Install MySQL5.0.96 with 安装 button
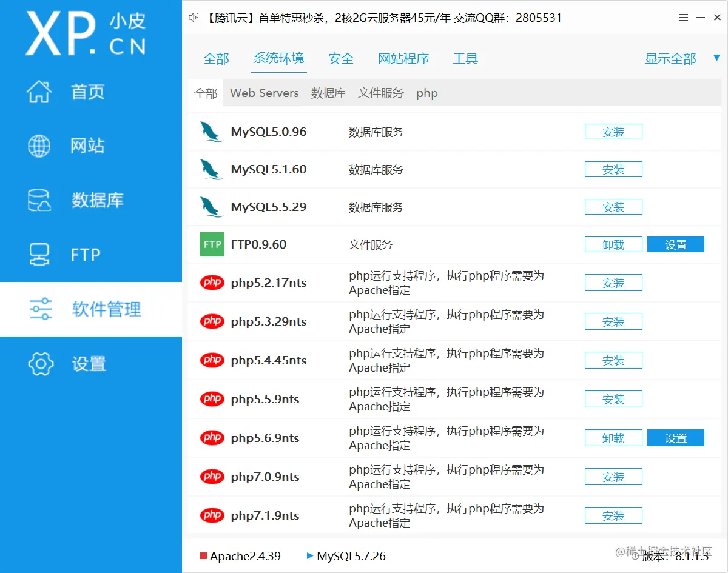The image size is (728, 573). coord(613,132)
